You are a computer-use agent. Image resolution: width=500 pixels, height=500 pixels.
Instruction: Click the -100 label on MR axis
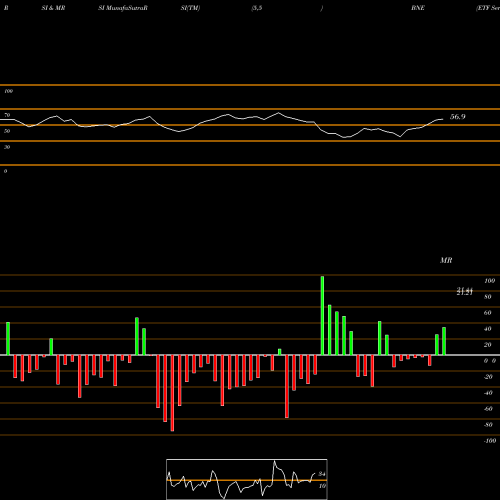click(490, 441)
